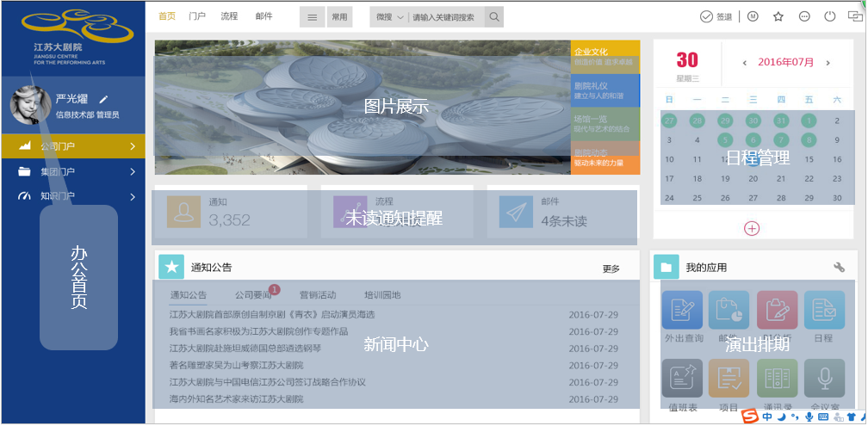Click the Sogou S input method logo

749,416
